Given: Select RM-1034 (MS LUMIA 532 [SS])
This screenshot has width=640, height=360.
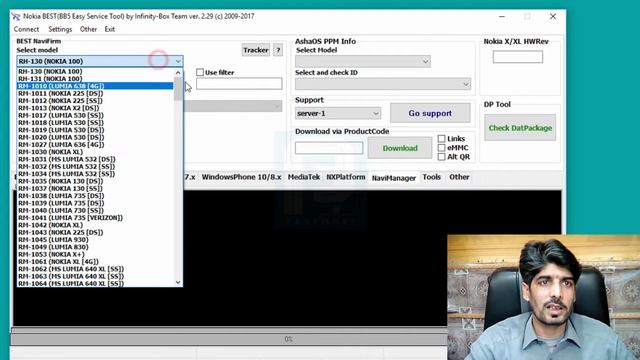Looking at the screenshot, I should pyautogui.click(x=95, y=174).
